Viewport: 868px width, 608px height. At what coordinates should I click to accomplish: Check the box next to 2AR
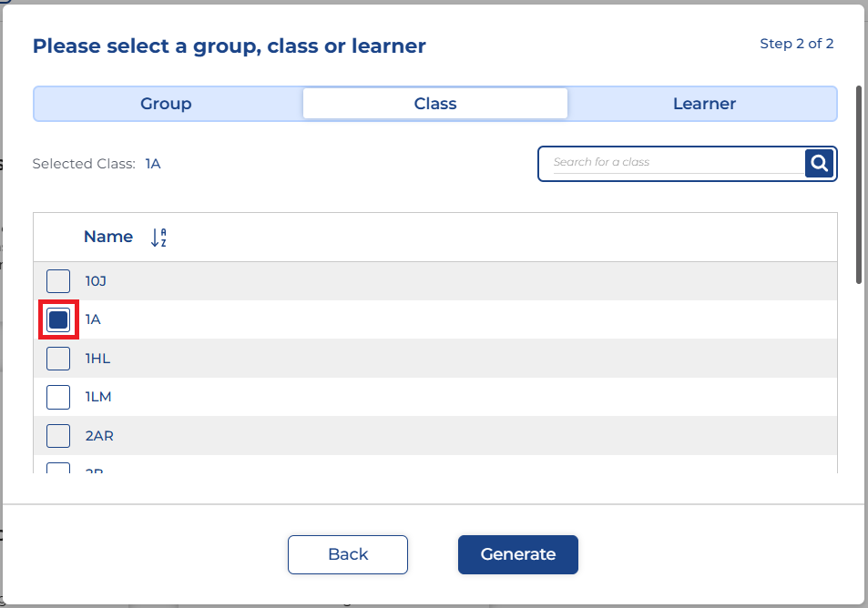pos(58,436)
